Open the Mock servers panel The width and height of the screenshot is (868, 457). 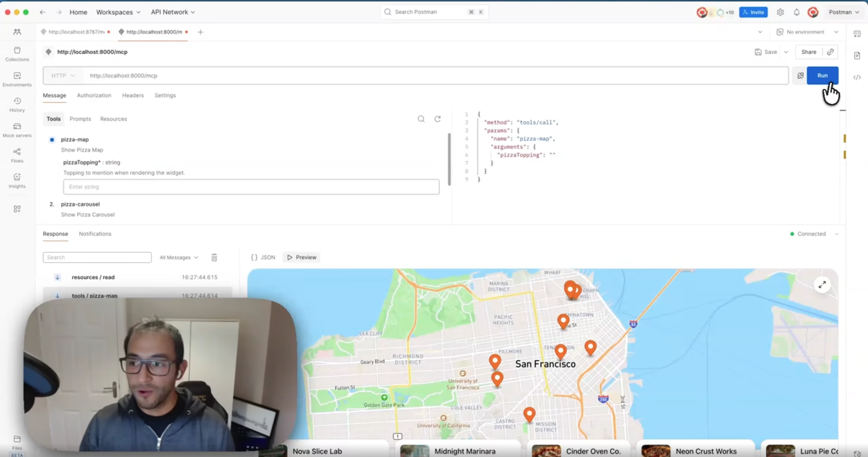pos(17,129)
